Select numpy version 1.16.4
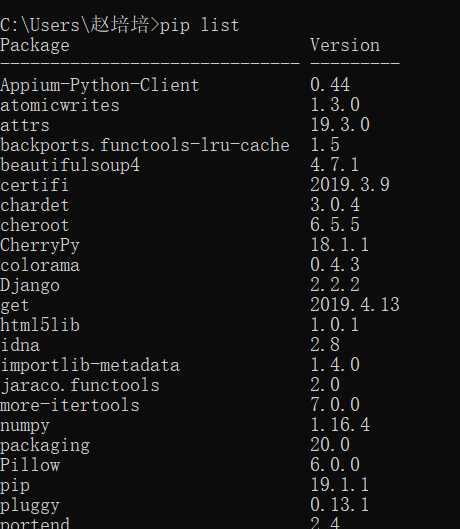The height and width of the screenshot is (529, 460). point(340,424)
